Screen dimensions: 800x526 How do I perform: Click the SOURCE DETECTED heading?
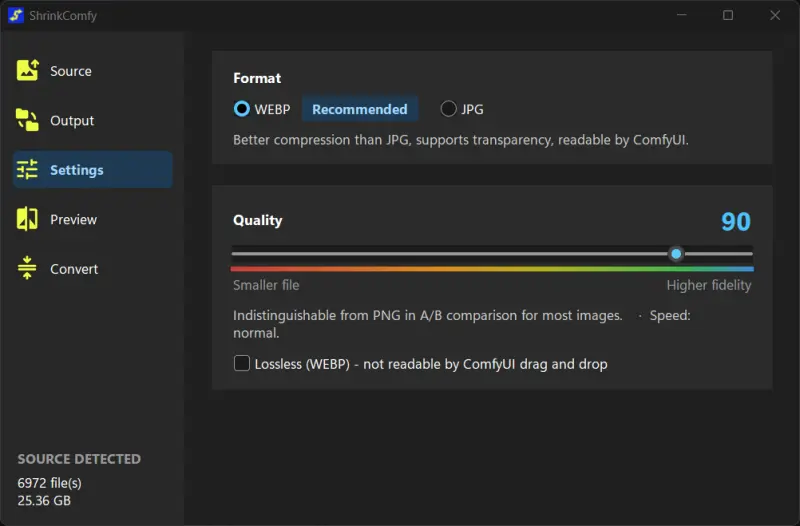tap(79, 459)
